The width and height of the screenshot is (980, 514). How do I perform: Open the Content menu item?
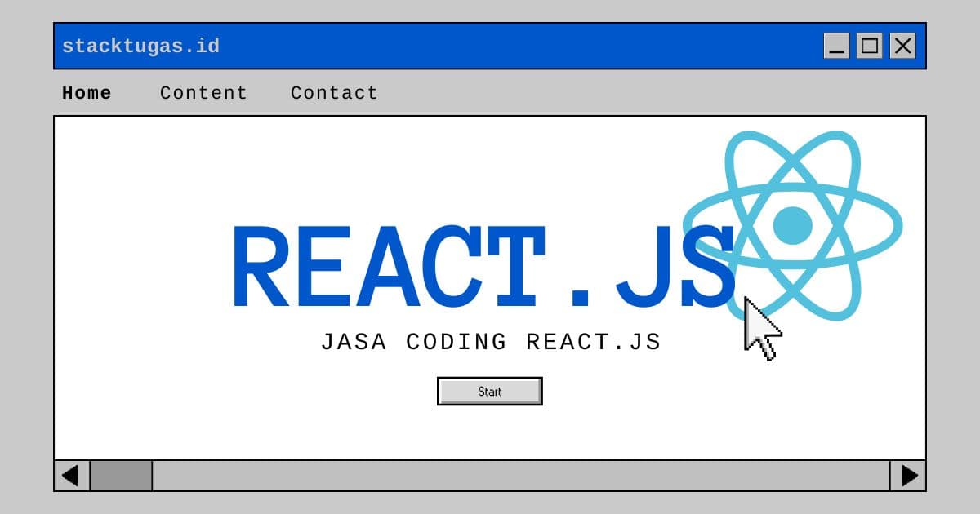203,93
